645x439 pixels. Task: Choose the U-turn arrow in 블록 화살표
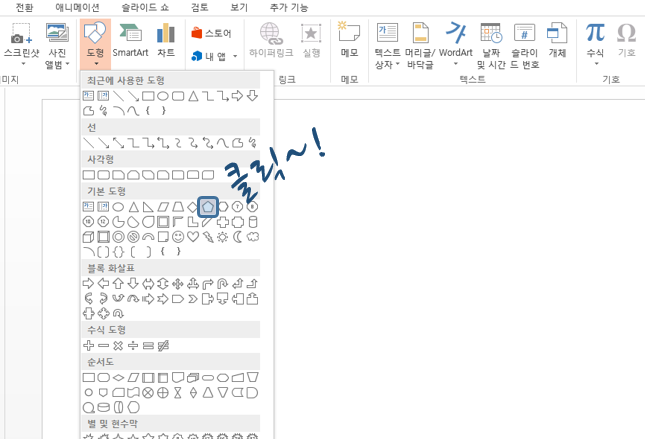coord(223,283)
